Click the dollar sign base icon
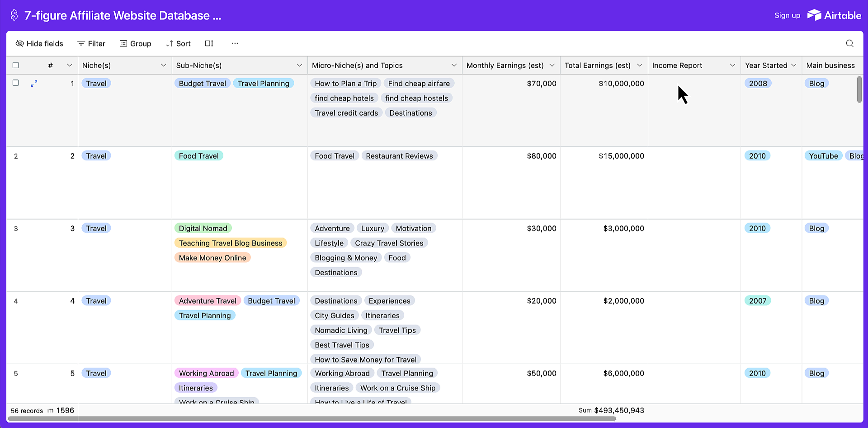This screenshot has width=868, height=428. pyautogui.click(x=14, y=15)
